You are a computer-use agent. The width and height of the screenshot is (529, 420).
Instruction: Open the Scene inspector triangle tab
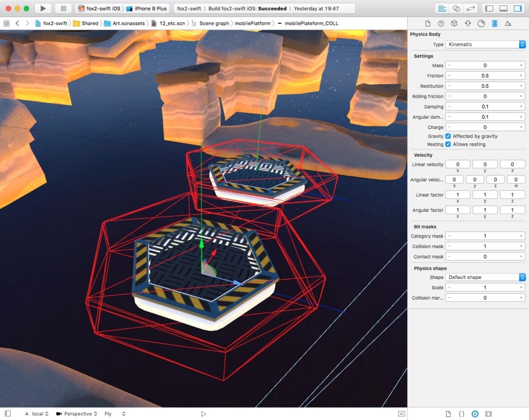click(508, 23)
